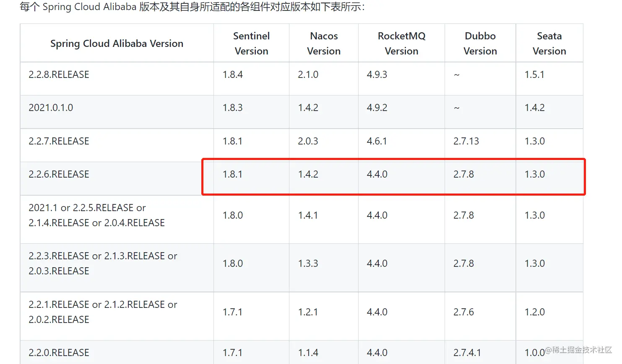Click Dubbo '2.7.8' in the 2.2.5.RELEASE row
Image resolution: width=622 pixels, height=364 pixels.
pos(463,215)
